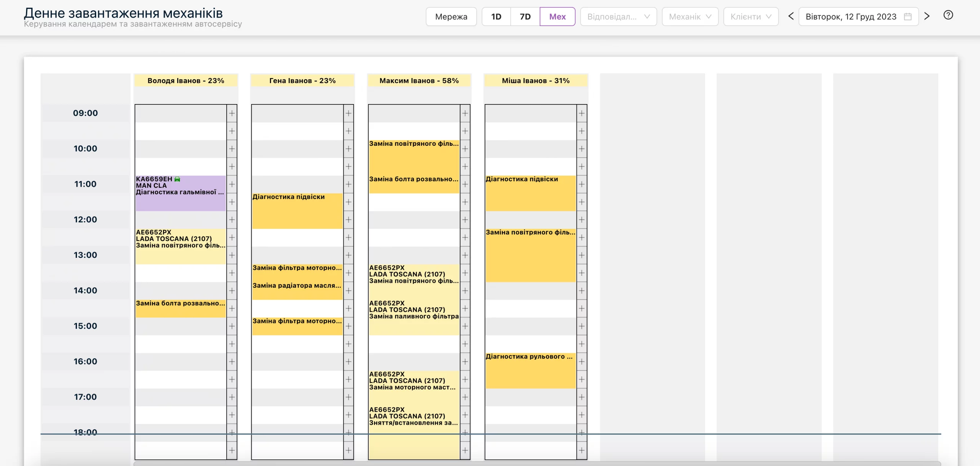The image size is (980, 466).
Task: Go to next day arrow
Action: coord(927,16)
